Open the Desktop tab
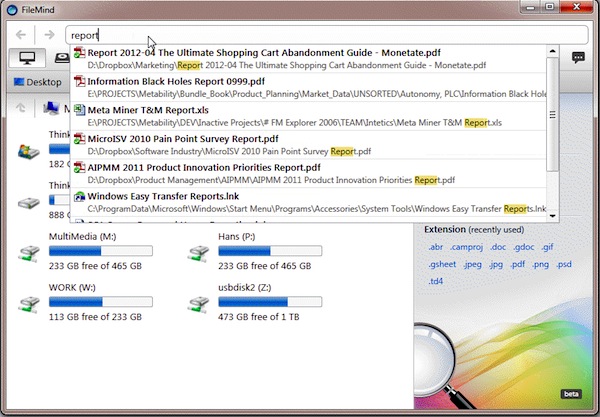The image size is (600, 417). click(38, 82)
